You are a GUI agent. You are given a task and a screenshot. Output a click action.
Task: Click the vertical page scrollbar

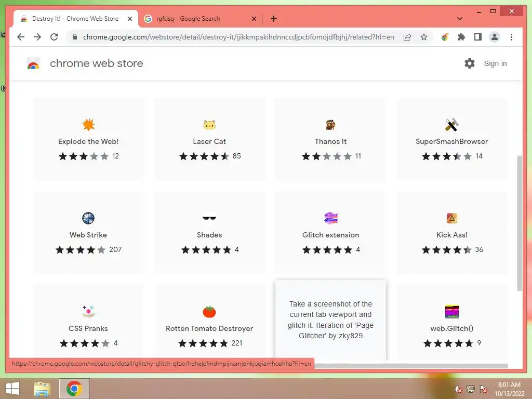coord(520,222)
